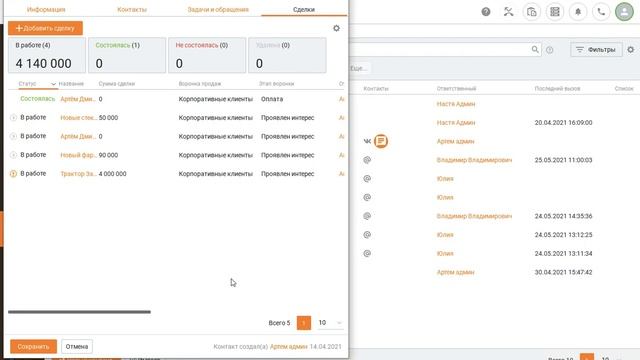Click the email icon in 24.05.2021 14:35:36 row

point(367,216)
